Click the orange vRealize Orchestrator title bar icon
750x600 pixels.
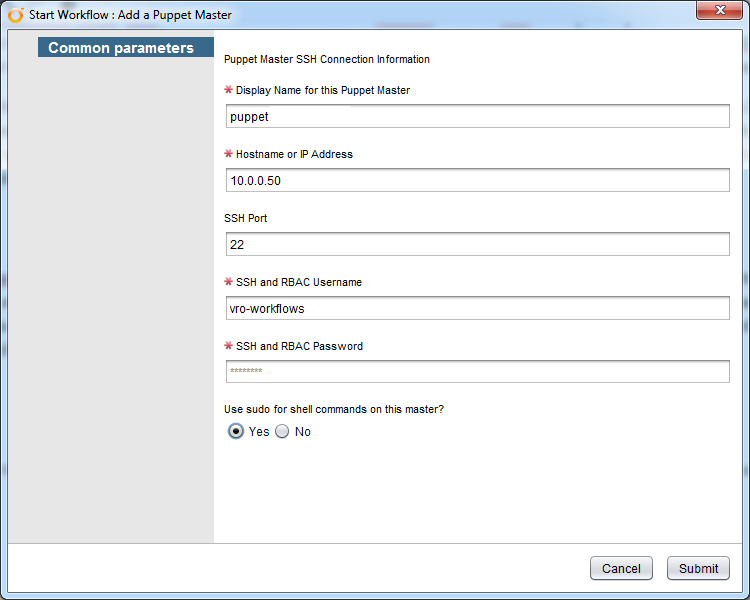pos(15,15)
